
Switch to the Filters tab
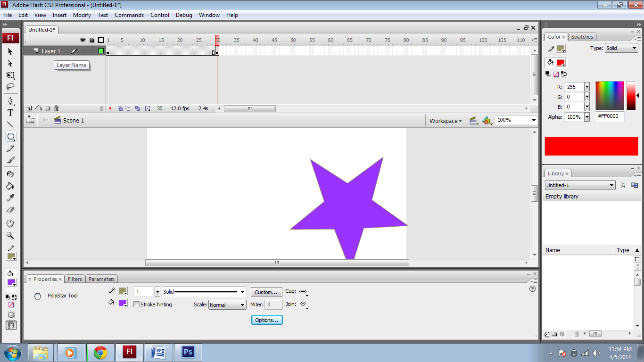point(74,279)
